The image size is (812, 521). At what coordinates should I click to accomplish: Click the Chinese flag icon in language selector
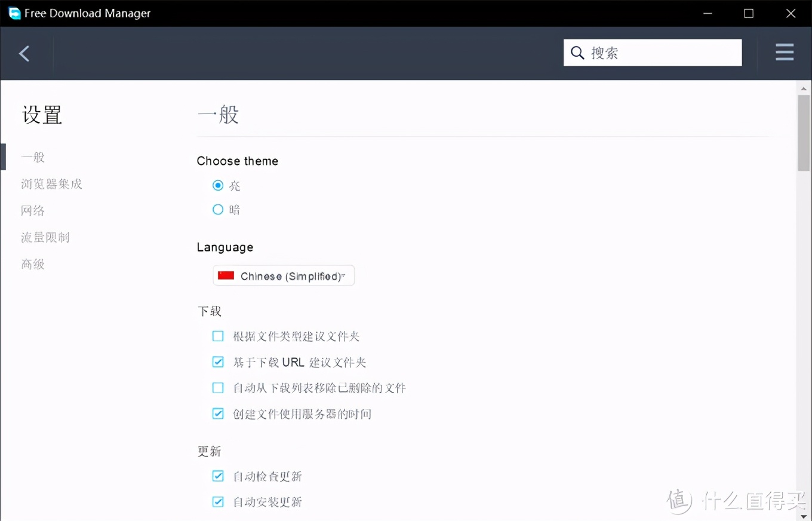226,275
